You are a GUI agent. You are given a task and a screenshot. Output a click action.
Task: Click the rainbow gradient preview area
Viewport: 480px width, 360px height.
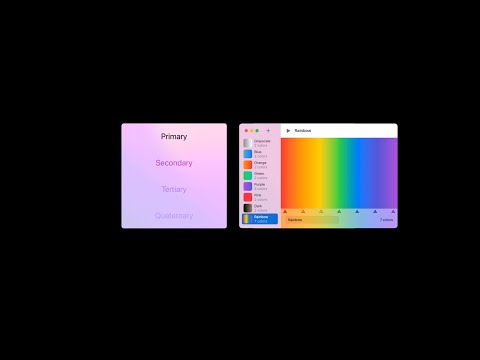tap(339, 173)
